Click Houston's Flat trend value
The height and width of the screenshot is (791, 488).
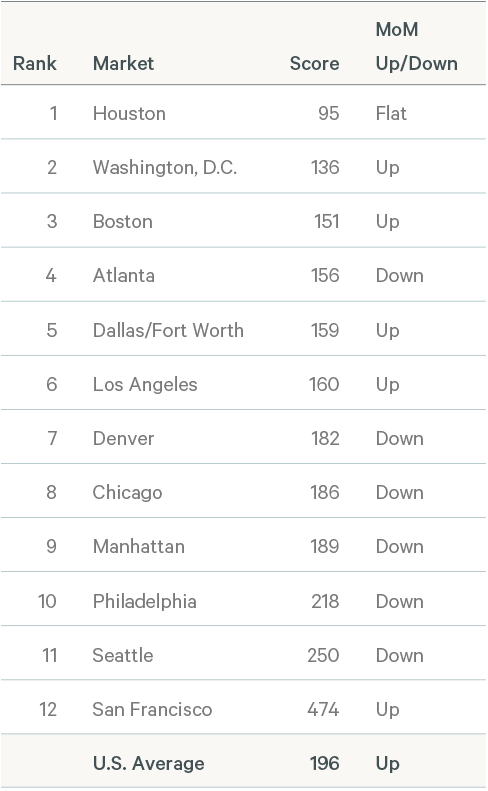coord(391,114)
